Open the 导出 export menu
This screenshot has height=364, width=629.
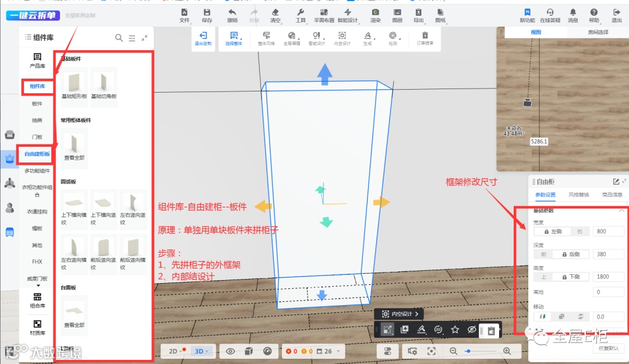[x=418, y=15]
